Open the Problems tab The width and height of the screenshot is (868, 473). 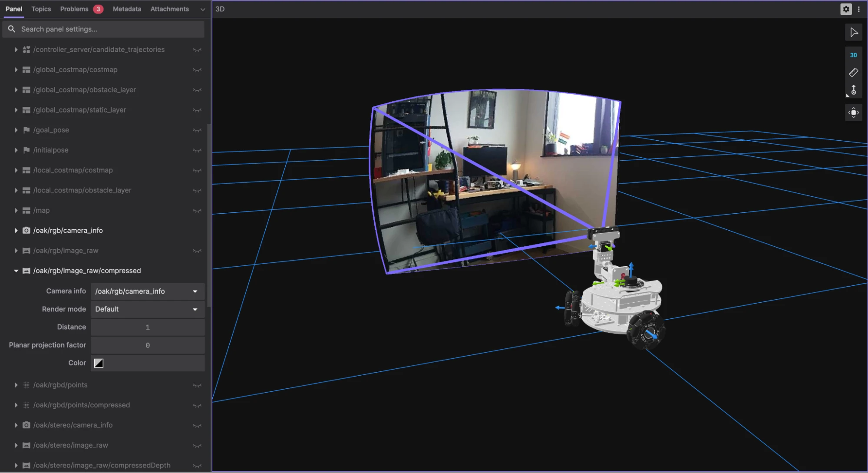click(81, 9)
